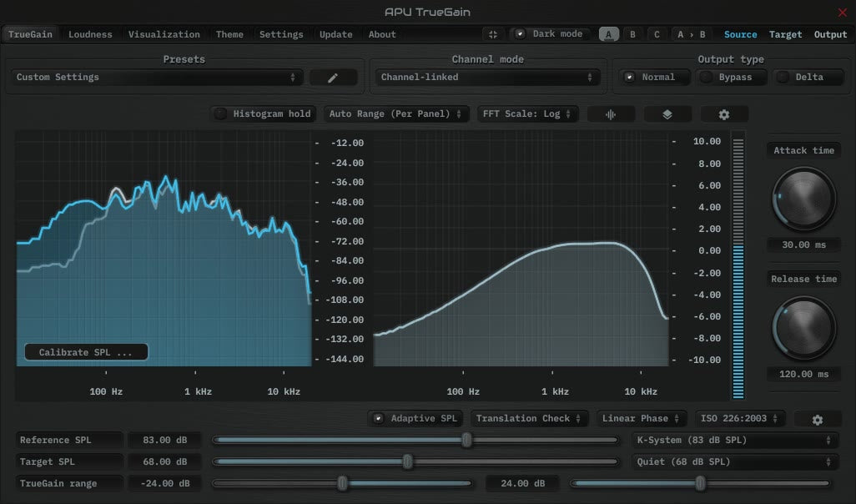Click the collapse view icon beside Dark mode
This screenshot has height=504, width=856.
coord(493,34)
